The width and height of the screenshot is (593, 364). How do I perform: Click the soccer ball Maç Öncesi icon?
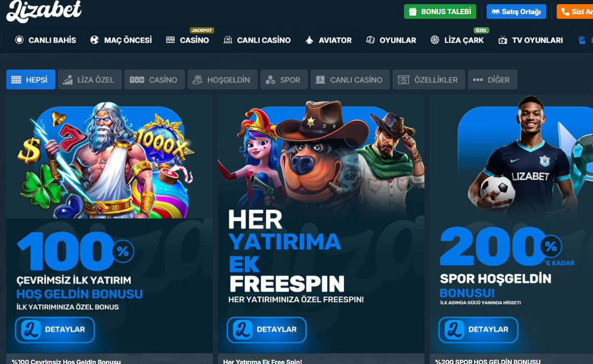pos(95,40)
